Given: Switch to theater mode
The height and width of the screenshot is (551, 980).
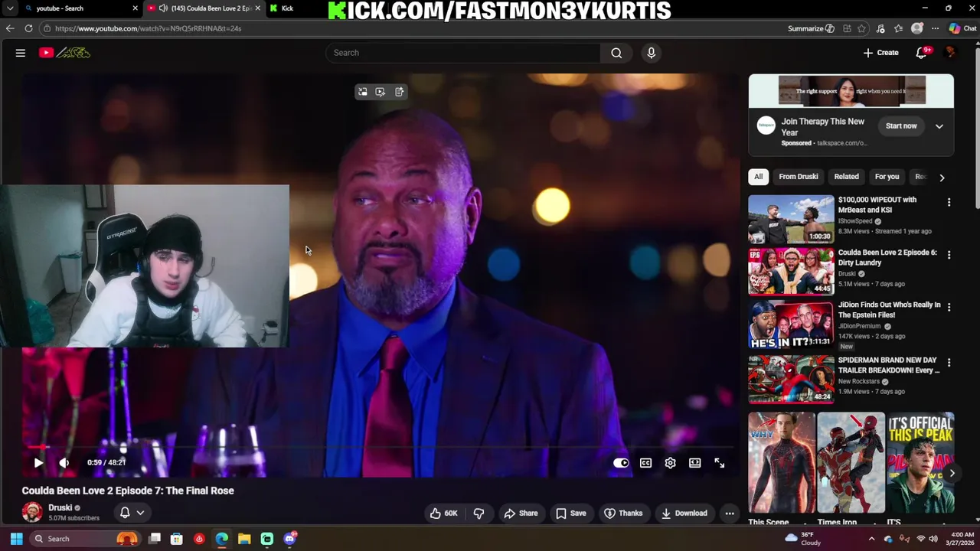Looking at the screenshot, I should (694, 463).
